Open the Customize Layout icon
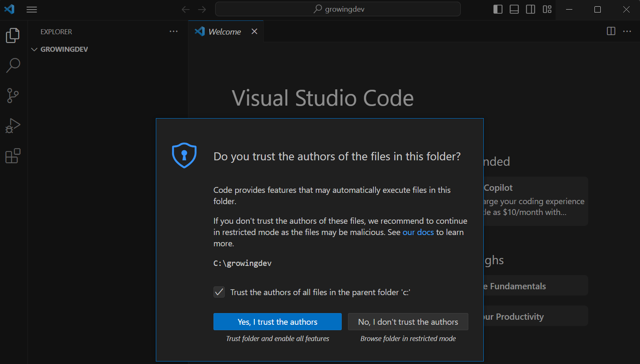Screen dimensions: 640x364 (x=547, y=9)
